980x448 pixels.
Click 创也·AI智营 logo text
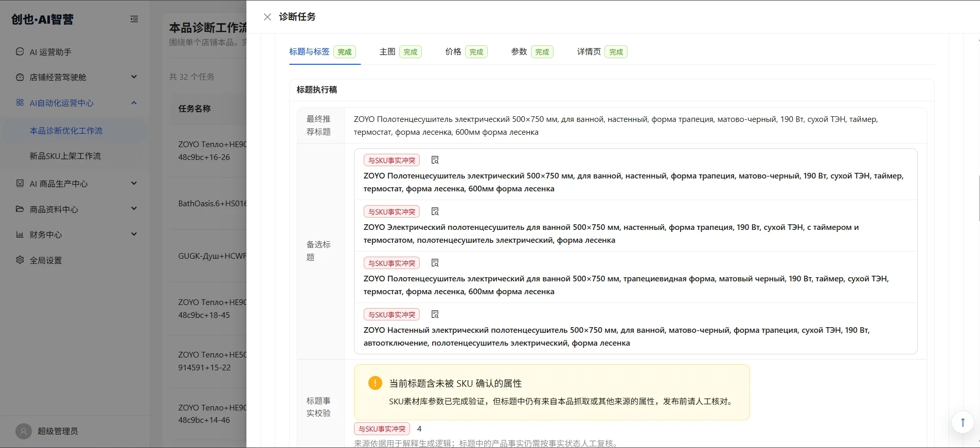(x=43, y=19)
